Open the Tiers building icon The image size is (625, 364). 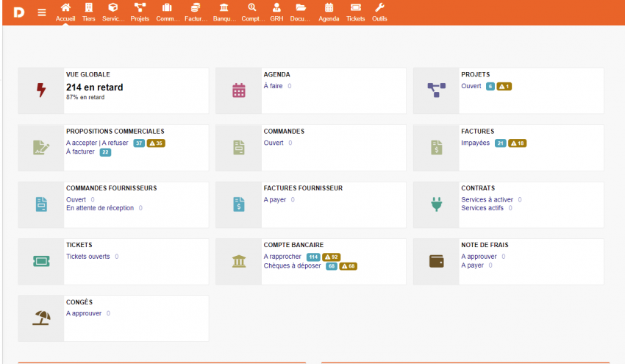(x=89, y=8)
